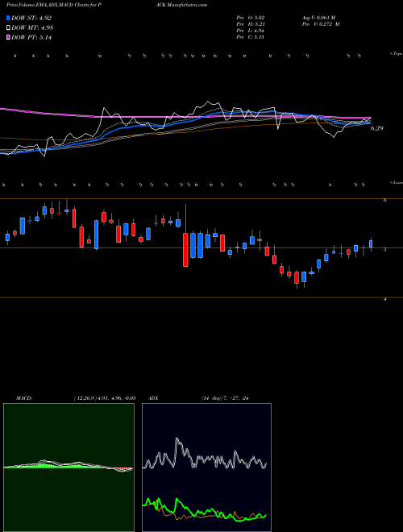Click the 'MACD:' panel heading
403x532 pixels.
click(24, 398)
